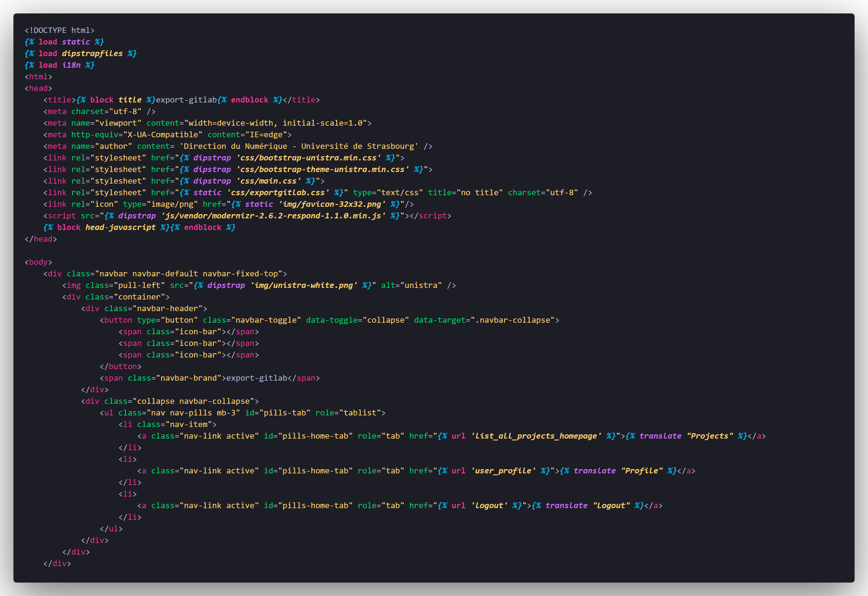Click the div 'collapse navbar-collapse' line
Image resolution: width=868 pixels, height=596 pixels.
(170, 401)
